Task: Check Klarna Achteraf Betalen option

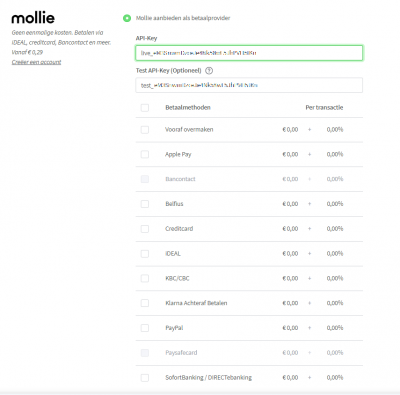Action: point(145,303)
